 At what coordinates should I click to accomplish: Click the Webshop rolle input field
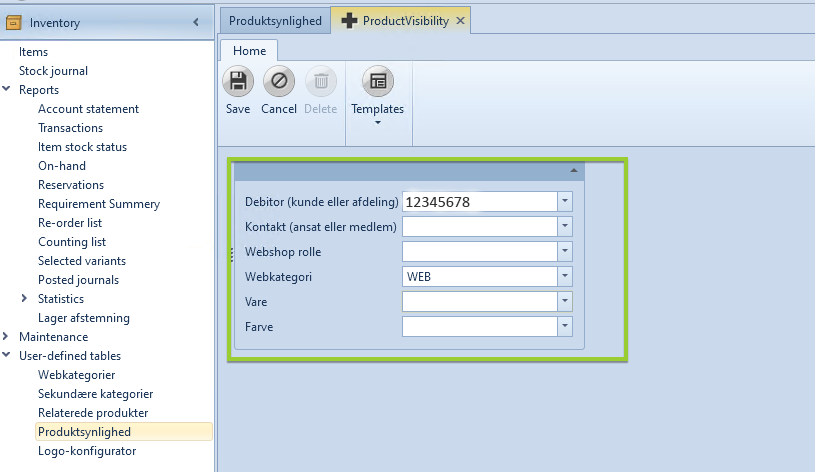tap(480, 252)
